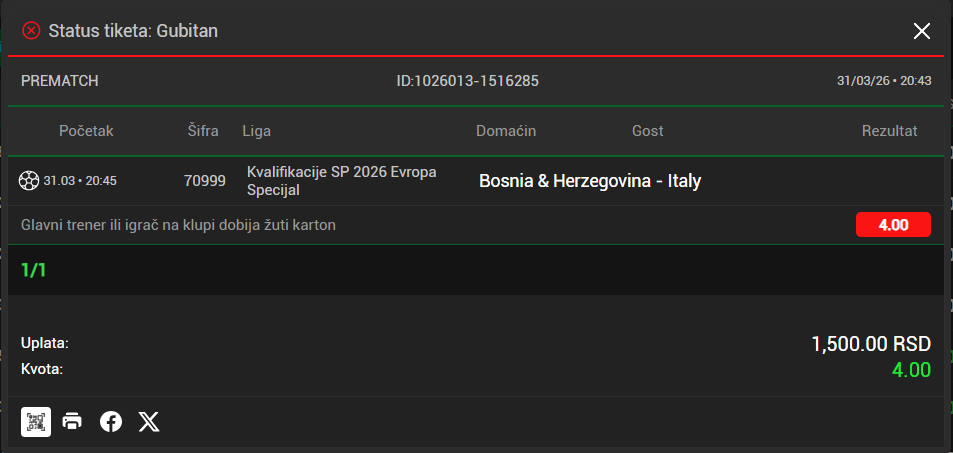This screenshot has height=453, width=953.
Task: Click the football icon beside the match date
Action: (29, 181)
